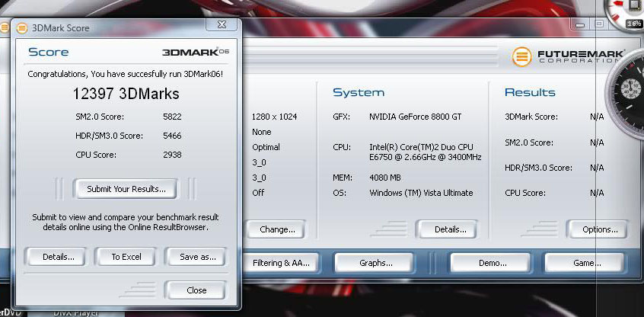This screenshot has height=317, width=644.
Task: Click SM2.0 Score value 5822
Action: pos(172,117)
